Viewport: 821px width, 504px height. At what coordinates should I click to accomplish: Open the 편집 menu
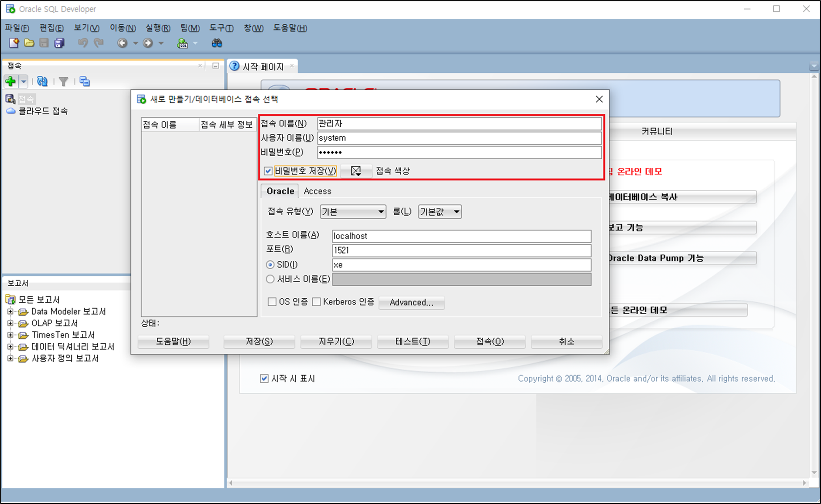click(51, 28)
